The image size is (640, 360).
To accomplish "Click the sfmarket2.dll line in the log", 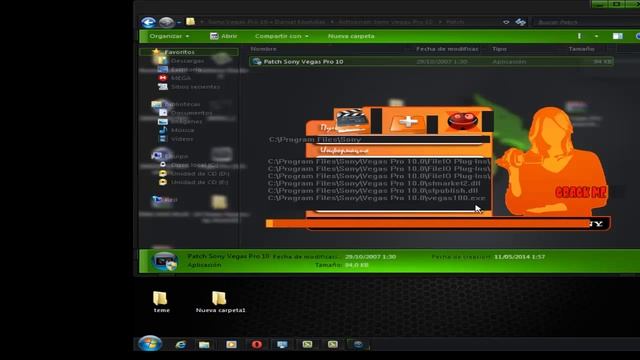I will pyautogui.click(x=374, y=183).
